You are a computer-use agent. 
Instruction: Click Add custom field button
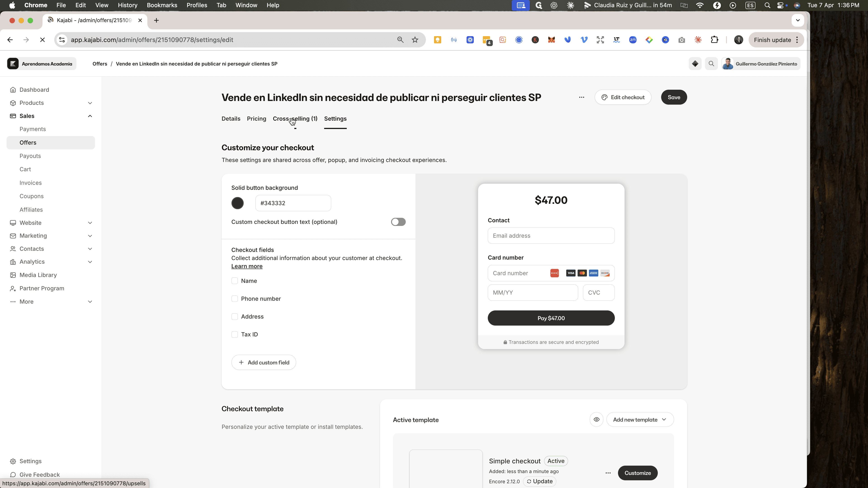264,362
